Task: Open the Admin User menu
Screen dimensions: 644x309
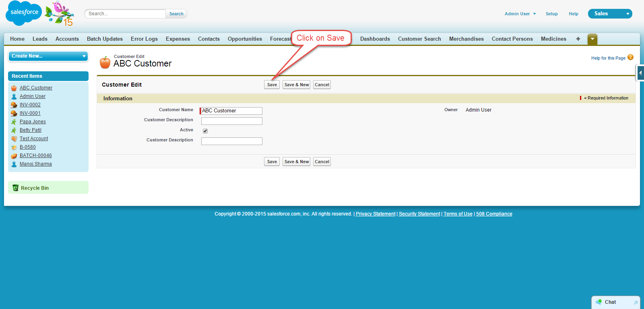Action: tap(520, 14)
